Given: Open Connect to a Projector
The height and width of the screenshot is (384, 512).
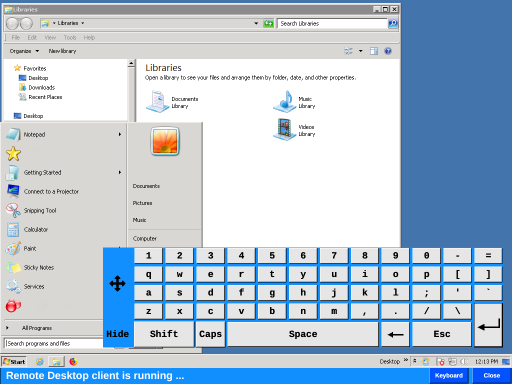Looking at the screenshot, I should tap(51, 191).
